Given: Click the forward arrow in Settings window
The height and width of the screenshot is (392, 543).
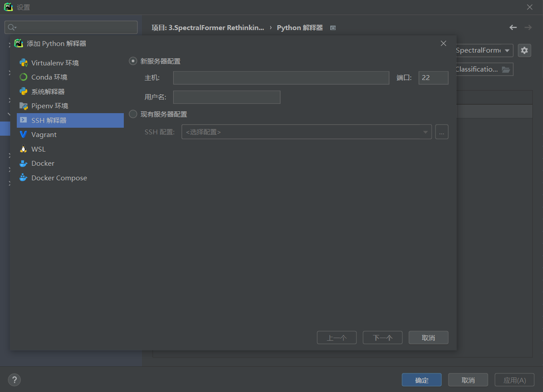Looking at the screenshot, I should pos(528,27).
